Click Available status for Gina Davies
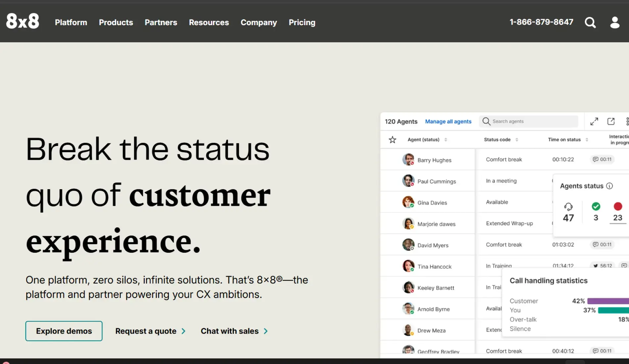629x364 pixels. (497, 202)
